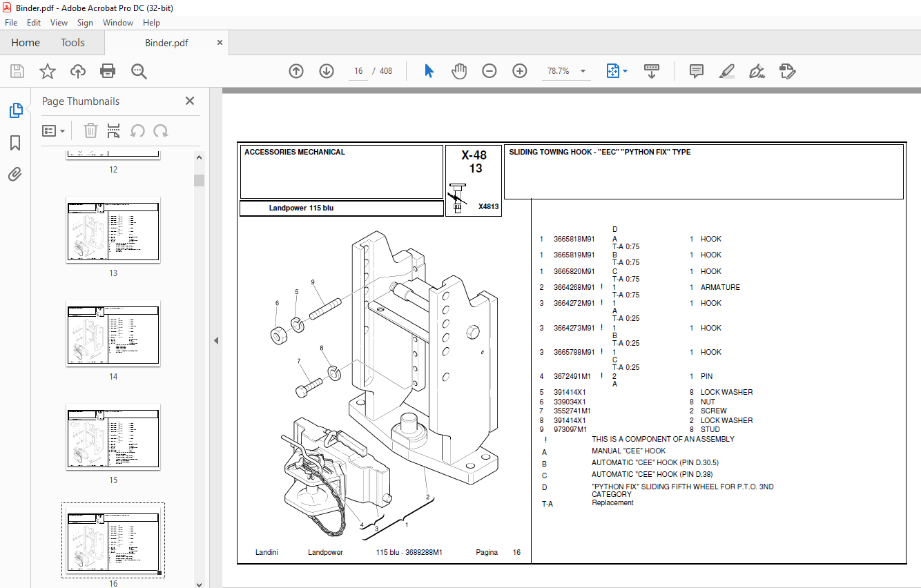Open the thumbnails options dropdown menu

tap(53, 130)
